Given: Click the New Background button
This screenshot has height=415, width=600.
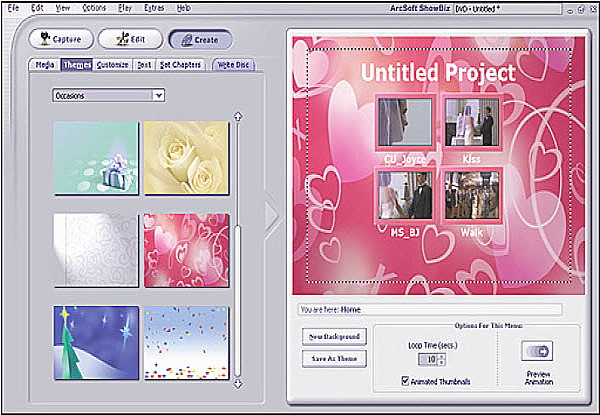Looking at the screenshot, I should [336, 335].
